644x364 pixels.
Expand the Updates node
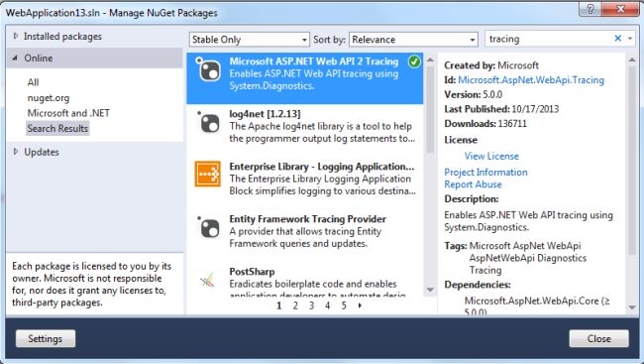pos(16,152)
